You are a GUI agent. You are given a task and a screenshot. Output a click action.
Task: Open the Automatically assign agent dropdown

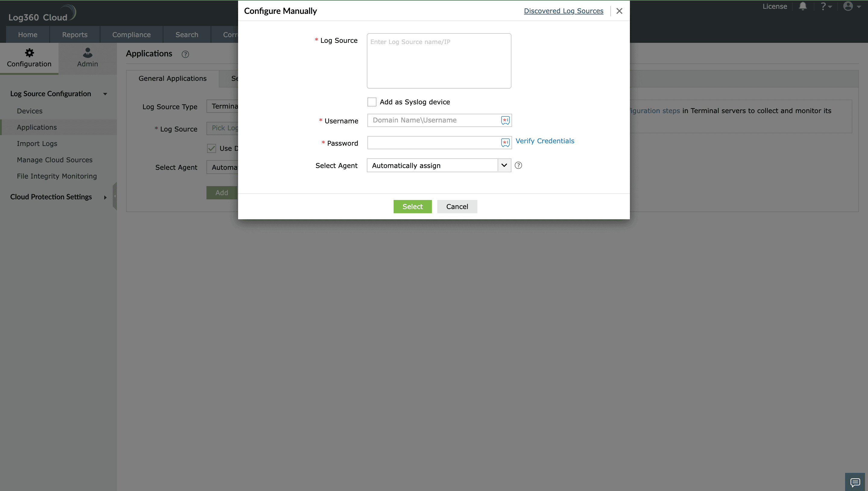coord(439,165)
